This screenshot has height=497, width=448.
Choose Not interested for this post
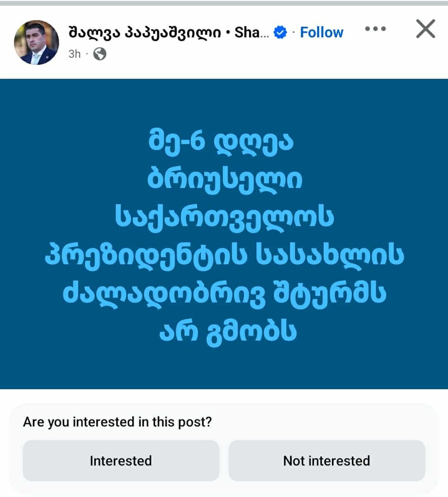tap(327, 461)
